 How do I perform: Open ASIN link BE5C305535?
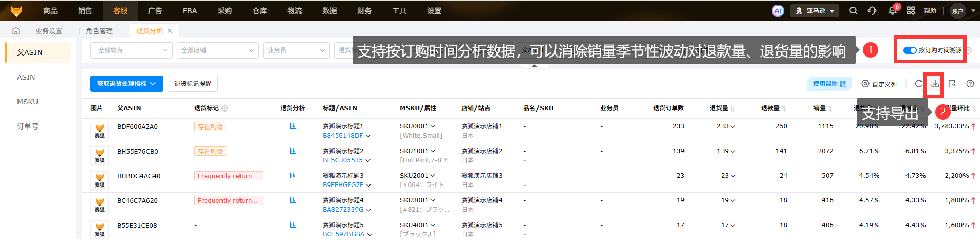343,160
